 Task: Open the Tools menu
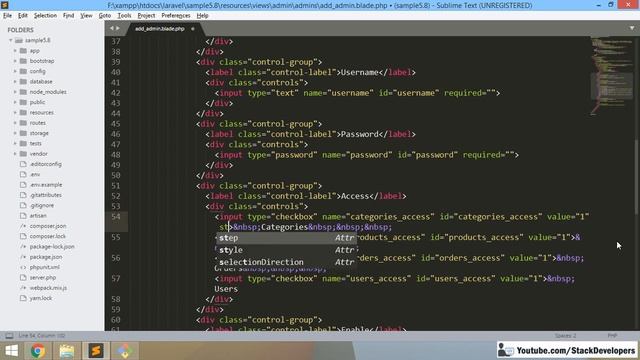[x=124, y=16]
